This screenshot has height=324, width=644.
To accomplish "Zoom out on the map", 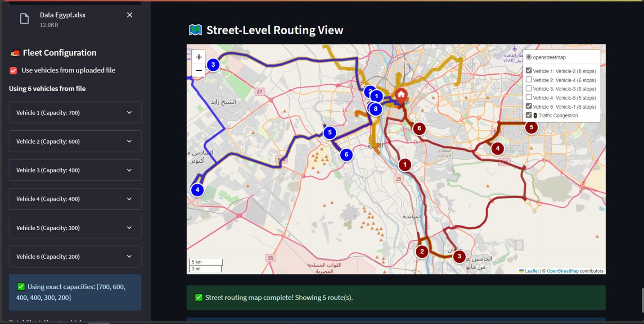I will (198, 70).
